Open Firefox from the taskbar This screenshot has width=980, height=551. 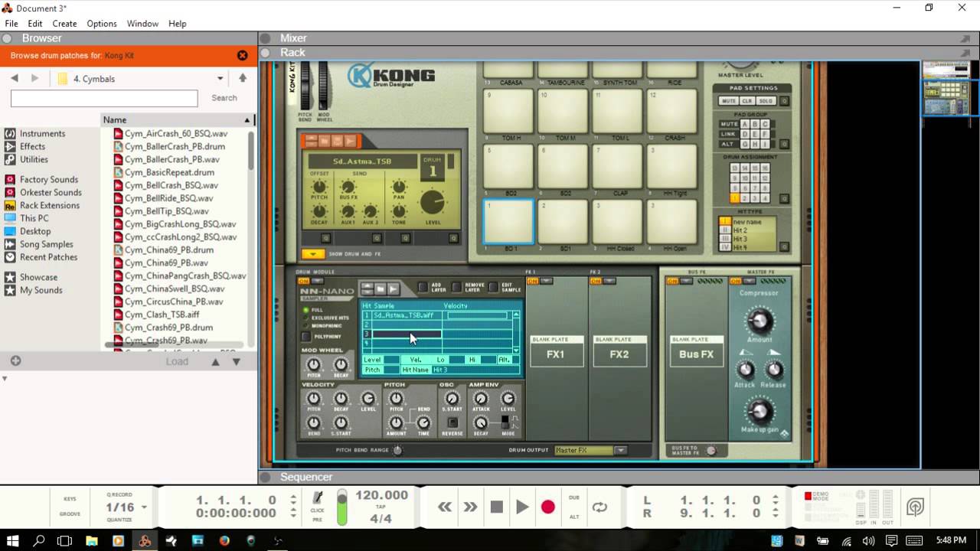224,540
